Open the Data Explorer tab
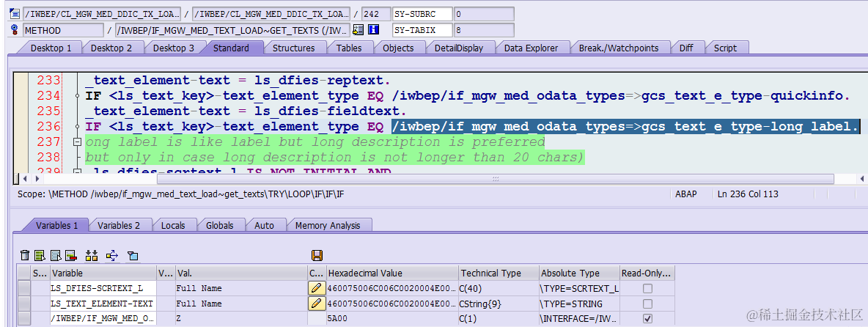The image size is (868, 327). coord(531,48)
